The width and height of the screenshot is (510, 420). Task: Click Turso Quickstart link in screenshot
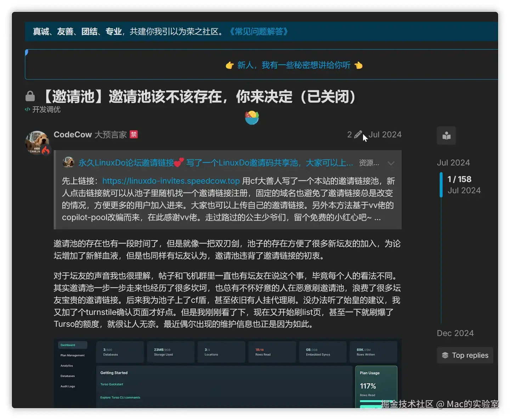(x=112, y=384)
